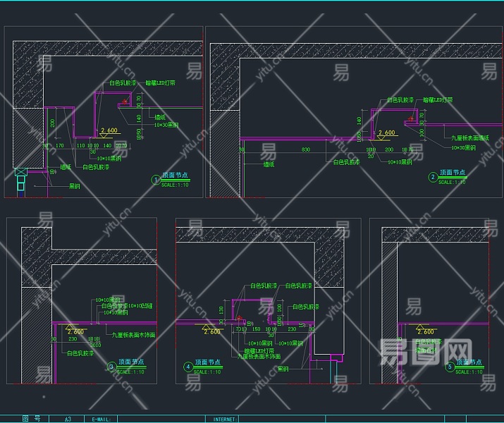Image resolution: width=504 pixels, height=423 pixels.
Task: Select the 130 vertical dimension in detail 4
Action: (221, 310)
